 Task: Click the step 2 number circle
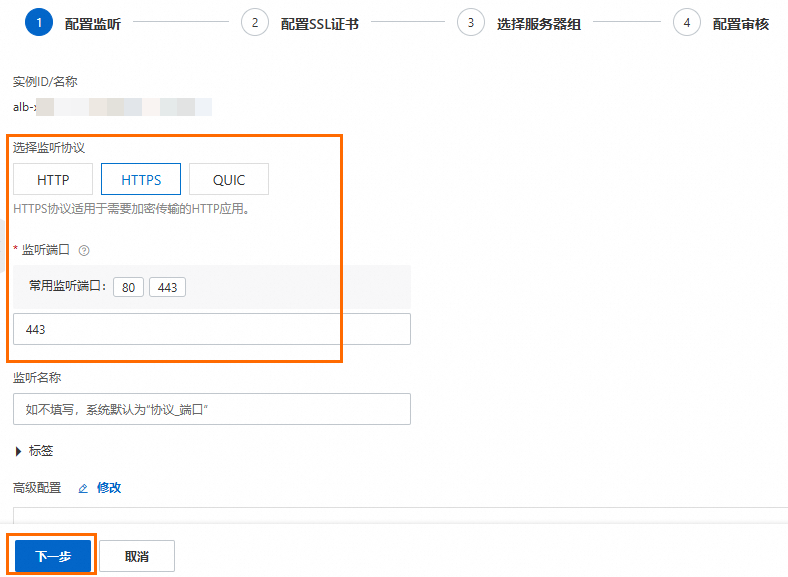tap(255, 23)
